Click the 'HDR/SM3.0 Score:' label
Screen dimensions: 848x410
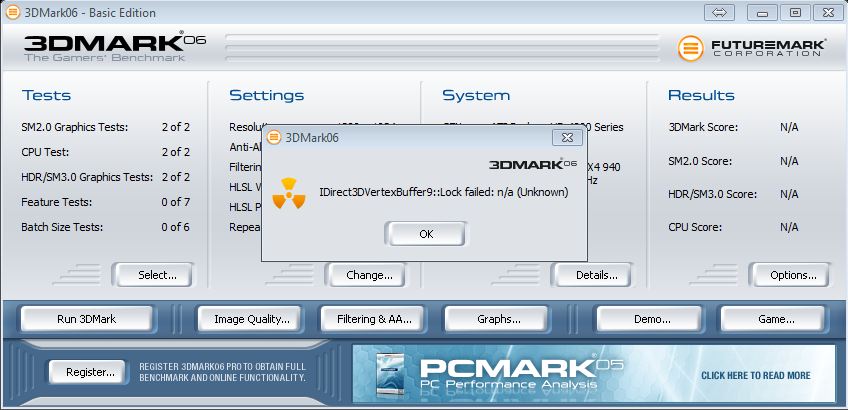pyautogui.click(x=713, y=194)
